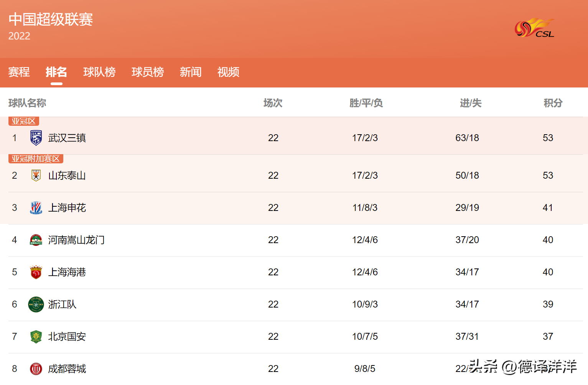
Task: Open the 球队榜 tab
Action: click(99, 72)
